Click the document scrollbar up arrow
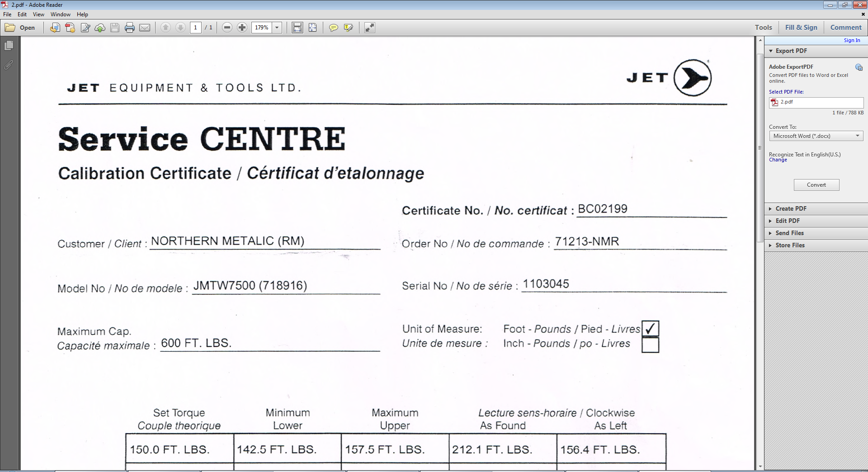 (760, 40)
